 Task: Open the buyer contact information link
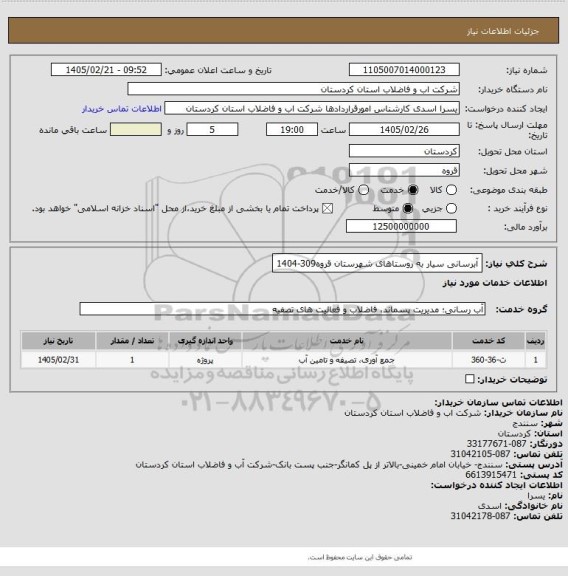click(122, 109)
